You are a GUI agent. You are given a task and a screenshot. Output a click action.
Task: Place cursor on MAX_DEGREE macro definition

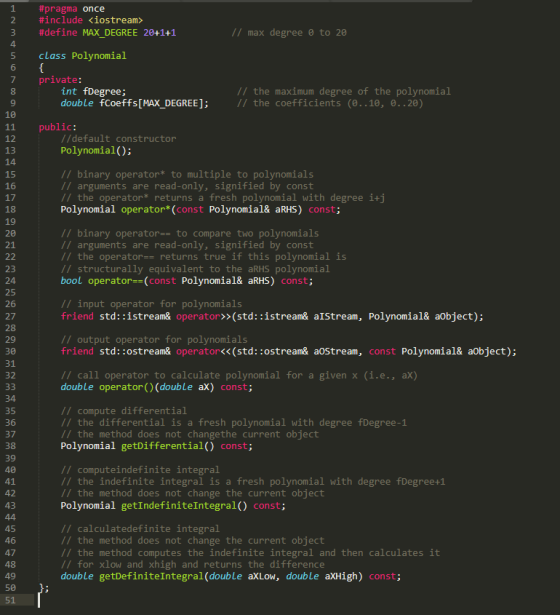pos(110,33)
